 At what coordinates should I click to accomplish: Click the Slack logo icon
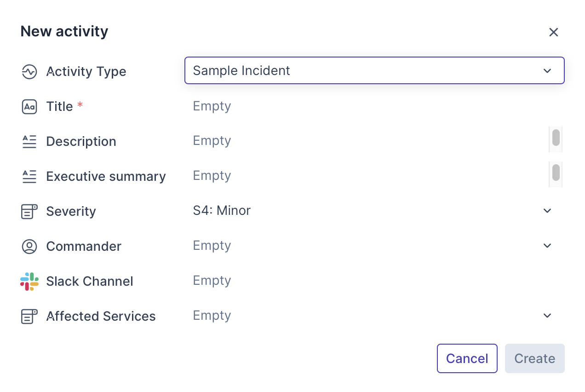[29, 282]
